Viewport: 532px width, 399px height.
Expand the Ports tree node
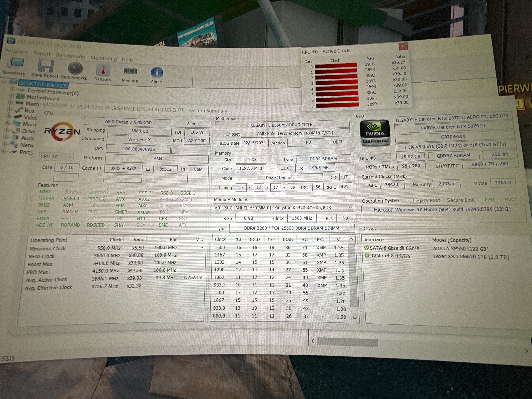pyautogui.click(x=4, y=151)
